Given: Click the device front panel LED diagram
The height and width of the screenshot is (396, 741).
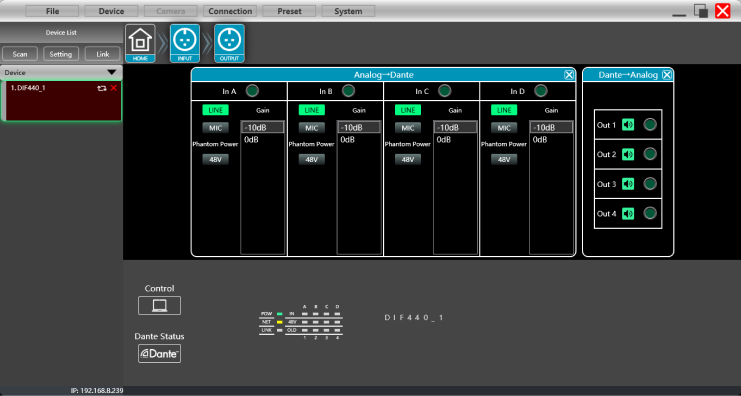Looking at the screenshot, I should [301, 322].
